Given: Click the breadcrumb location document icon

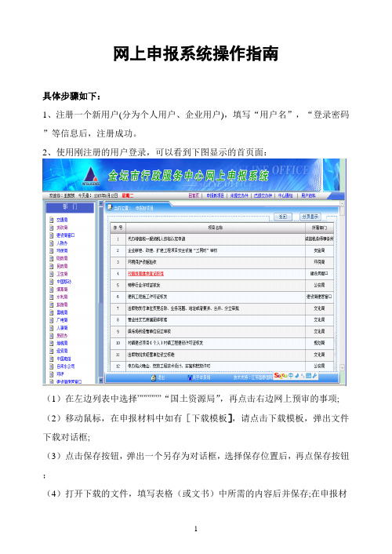Looking at the screenshot, I should point(110,208).
